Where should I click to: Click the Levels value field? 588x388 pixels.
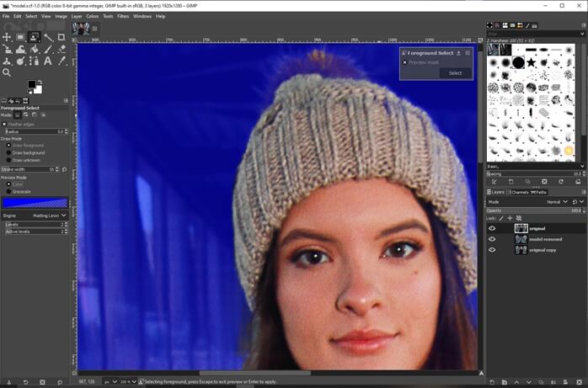(x=36, y=225)
